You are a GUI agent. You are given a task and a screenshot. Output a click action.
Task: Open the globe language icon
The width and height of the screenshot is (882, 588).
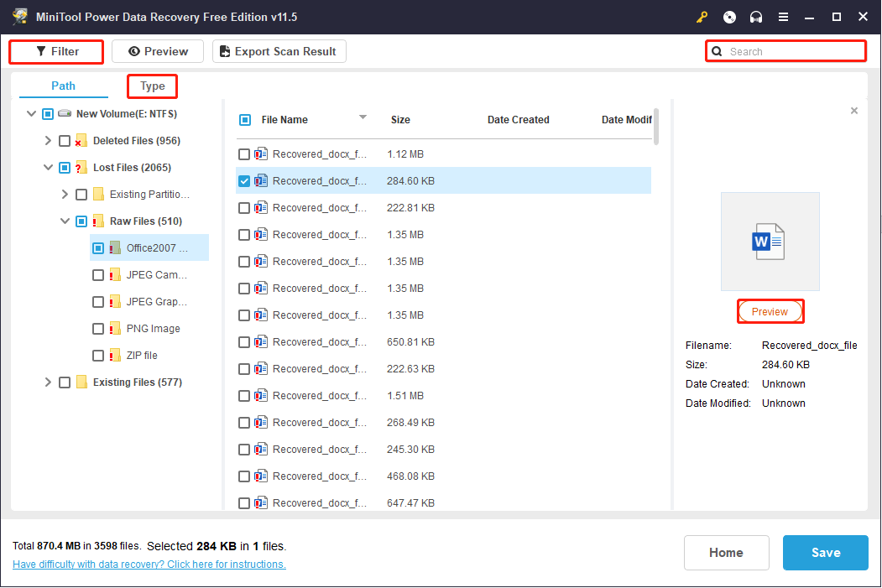click(x=728, y=16)
